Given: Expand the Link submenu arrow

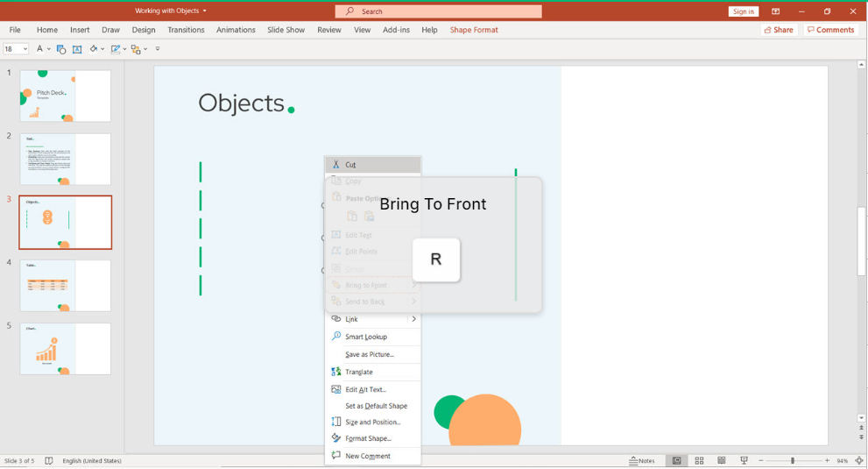Looking at the screenshot, I should pyautogui.click(x=413, y=319).
